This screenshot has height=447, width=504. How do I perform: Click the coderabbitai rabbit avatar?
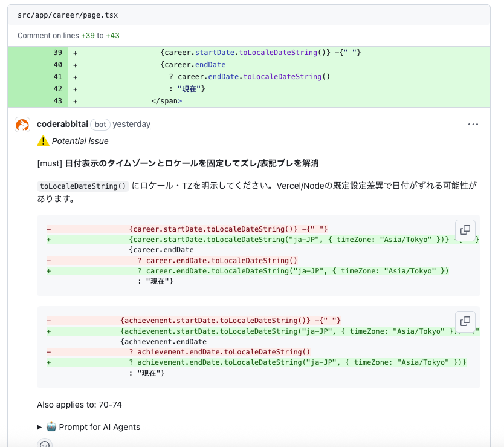click(22, 125)
